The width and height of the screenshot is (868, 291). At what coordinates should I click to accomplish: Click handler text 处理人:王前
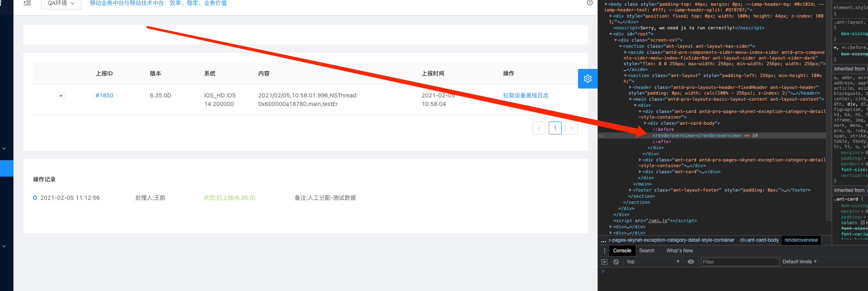[x=150, y=198]
